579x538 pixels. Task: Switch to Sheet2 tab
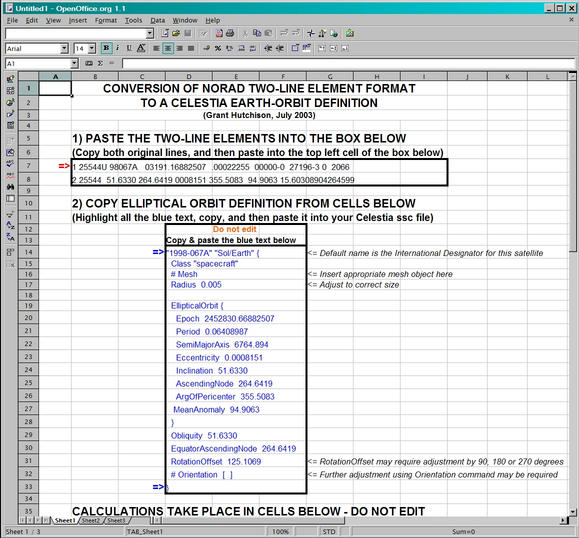[x=91, y=520]
